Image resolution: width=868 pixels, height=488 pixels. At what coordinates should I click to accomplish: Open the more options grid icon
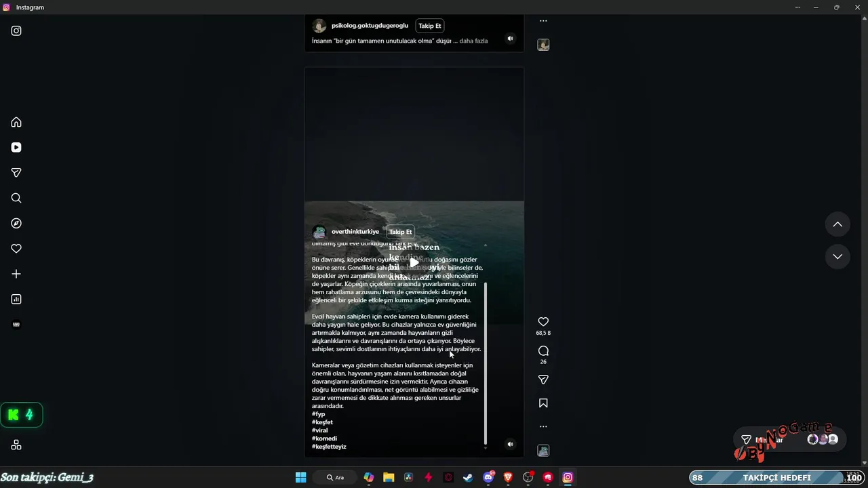[x=16, y=445]
